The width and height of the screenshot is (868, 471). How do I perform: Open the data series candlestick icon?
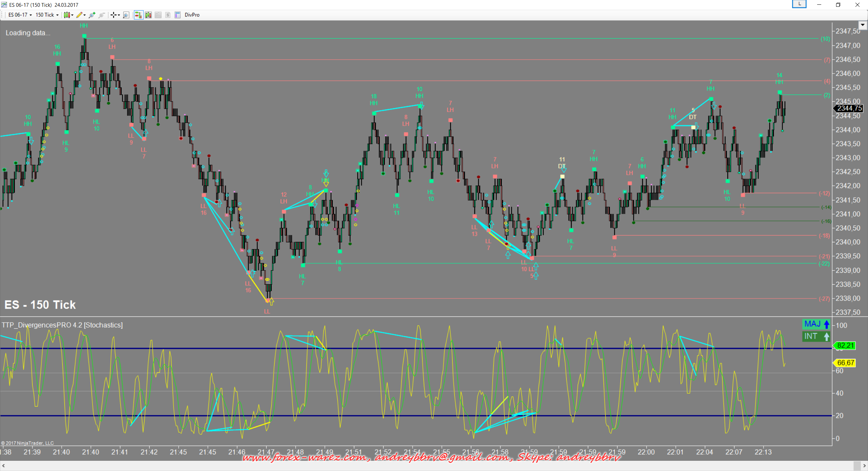pos(149,15)
